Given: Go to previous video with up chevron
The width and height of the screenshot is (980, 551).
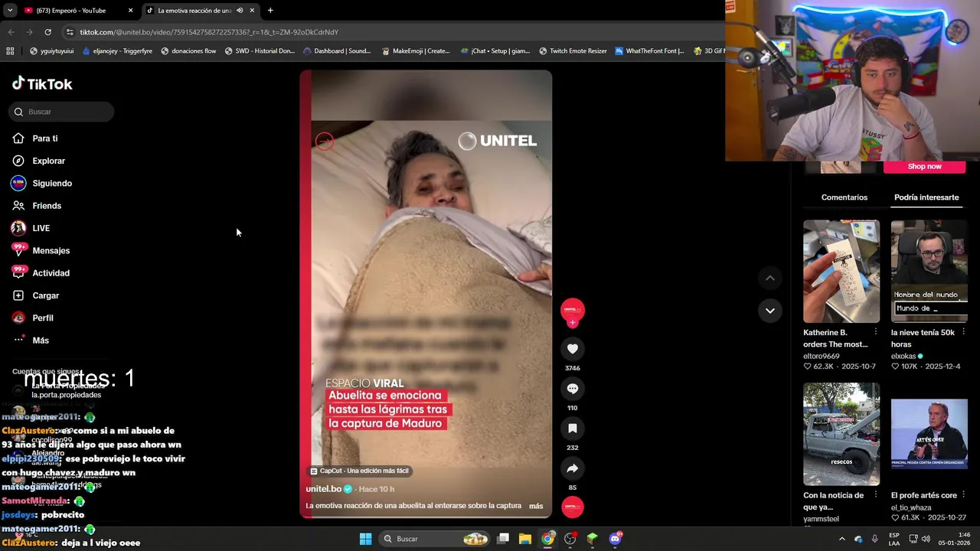Looking at the screenshot, I should pos(769,278).
